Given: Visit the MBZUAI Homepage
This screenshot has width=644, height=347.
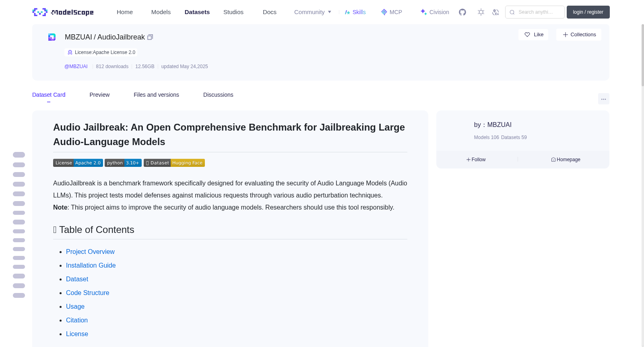Looking at the screenshot, I should click(x=566, y=160).
